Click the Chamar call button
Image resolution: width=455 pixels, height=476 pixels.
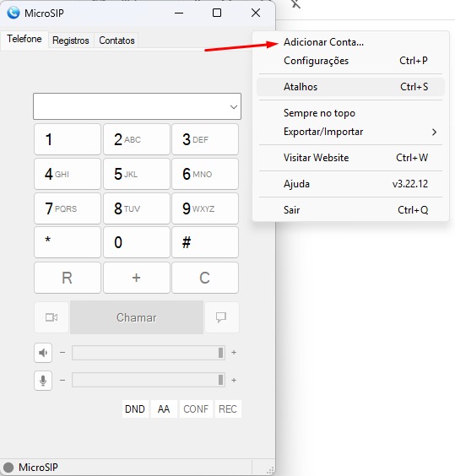click(137, 317)
